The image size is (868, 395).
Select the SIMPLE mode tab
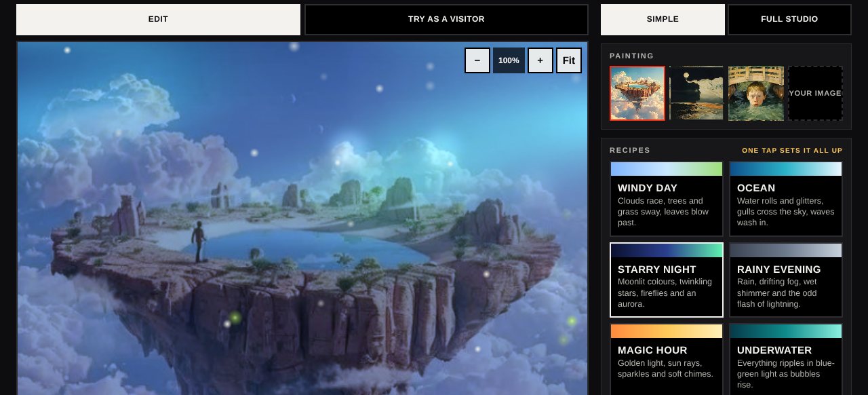[663, 20]
